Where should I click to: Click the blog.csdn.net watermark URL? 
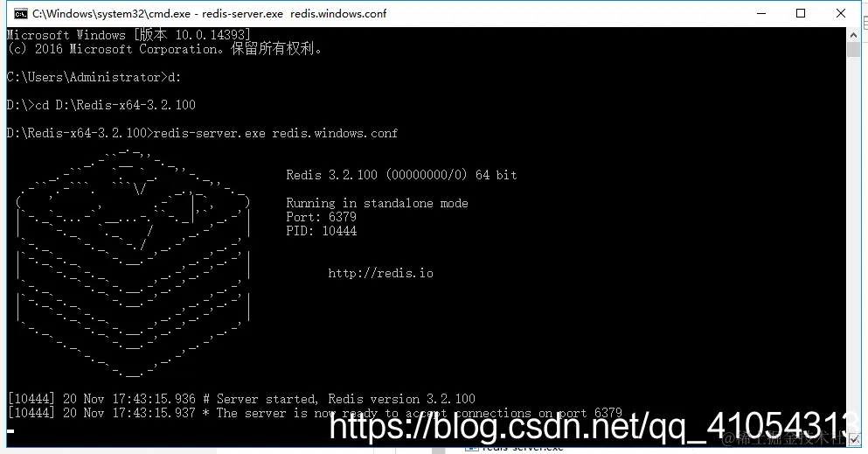pos(587,426)
